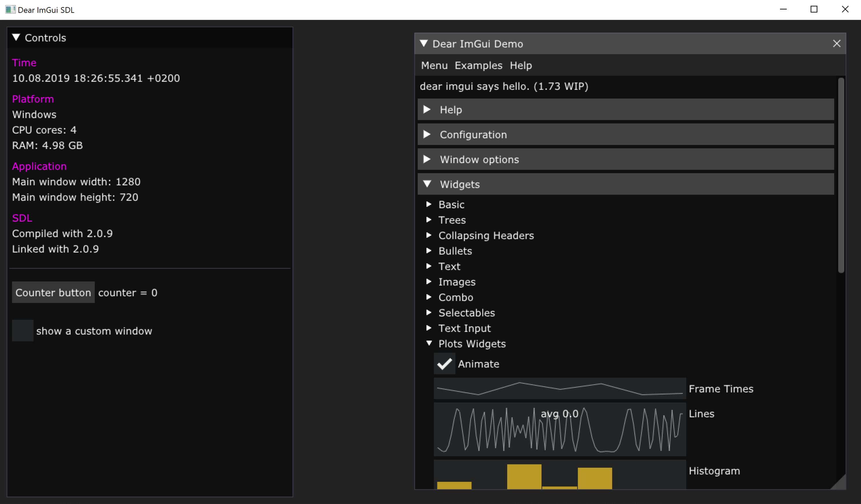Click the counter = 0 label
The height and width of the screenshot is (504, 861).
128,293
